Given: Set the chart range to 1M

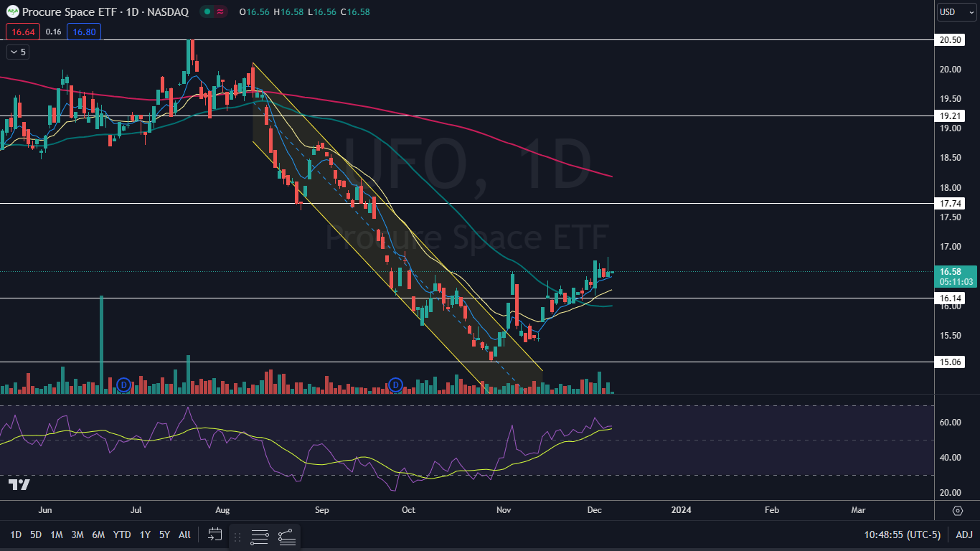Looking at the screenshot, I should point(57,534).
